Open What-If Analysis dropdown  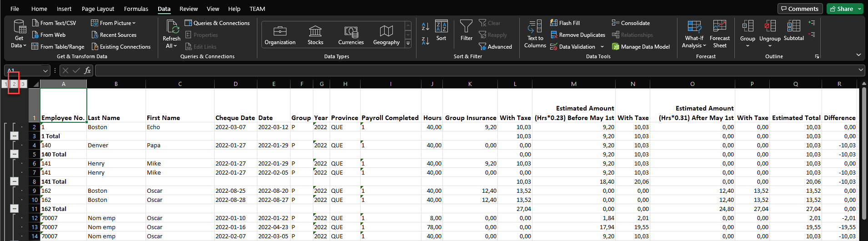point(694,34)
